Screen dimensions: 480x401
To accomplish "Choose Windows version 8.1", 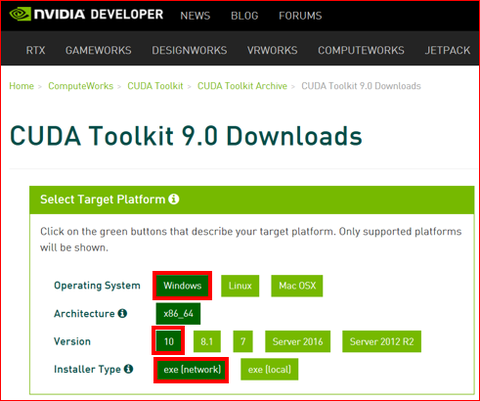I will point(207,341).
